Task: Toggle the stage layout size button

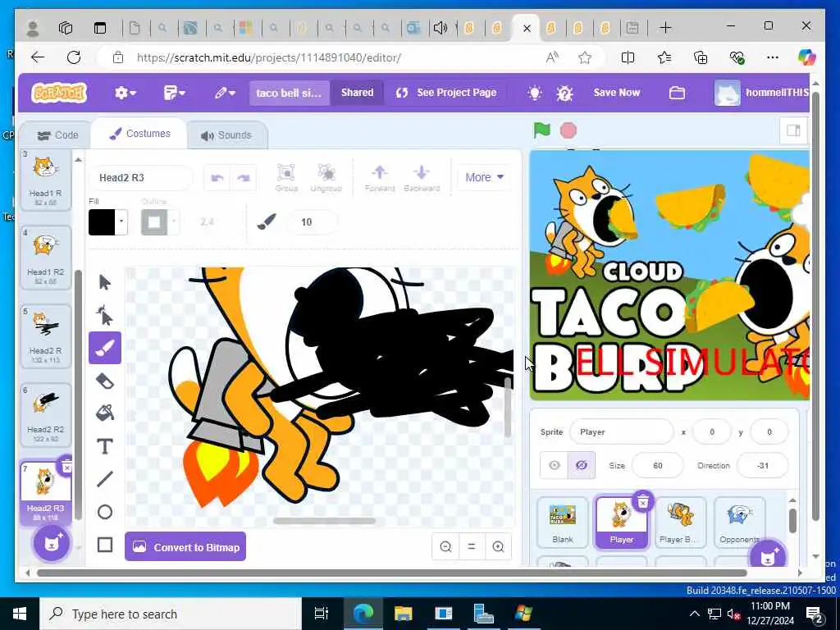Action: click(793, 130)
